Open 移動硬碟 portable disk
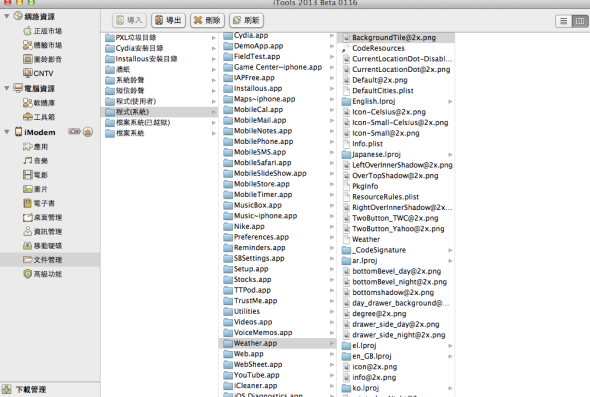Image resolution: width=590 pixels, height=397 pixels. pyautogui.click(x=42, y=246)
